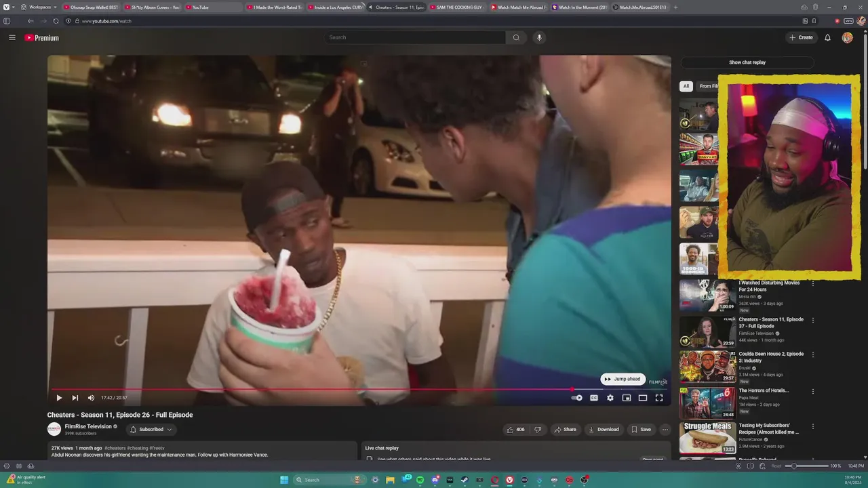
Task: Focus the YouTube search field
Action: pos(414,37)
